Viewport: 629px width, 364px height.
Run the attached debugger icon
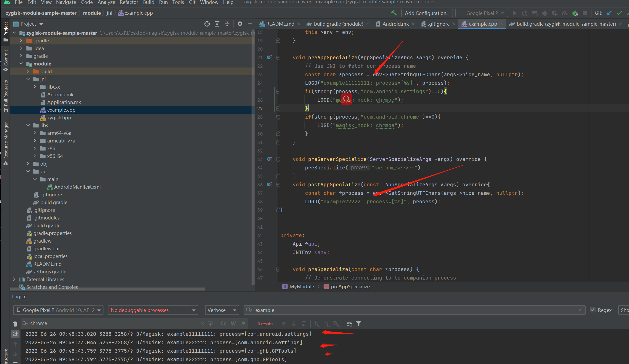click(575, 13)
